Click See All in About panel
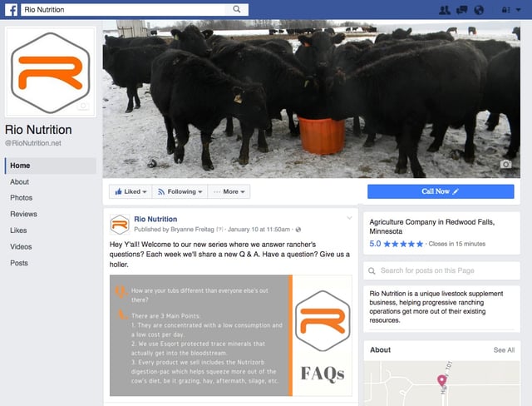This screenshot has height=406, width=532. [x=504, y=349]
